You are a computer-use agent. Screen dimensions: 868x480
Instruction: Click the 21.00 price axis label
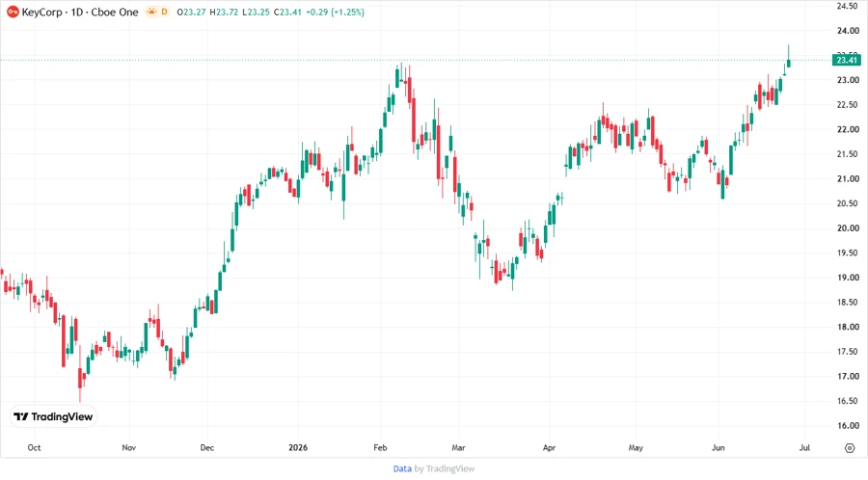(x=848, y=178)
